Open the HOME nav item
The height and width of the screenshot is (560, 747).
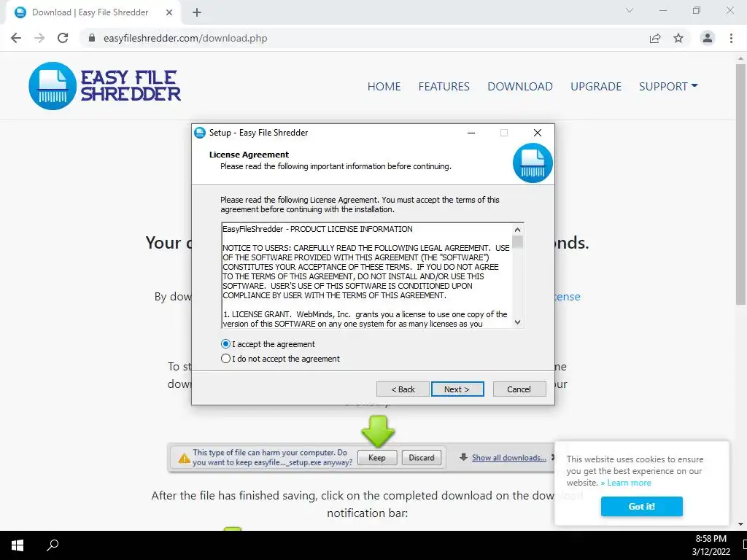(x=384, y=86)
